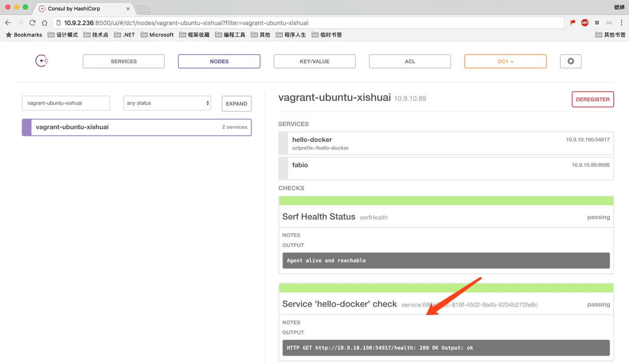This screenshot has width=629, height=364.
Task: Open the Microsoft bookmark folder
Action: click(x=157, y=35)
